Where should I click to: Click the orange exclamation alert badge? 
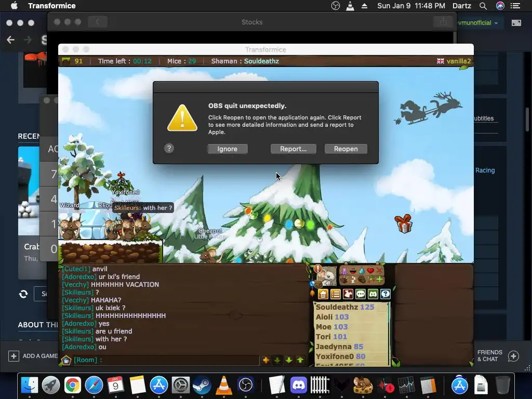click(x=318, y=269)
